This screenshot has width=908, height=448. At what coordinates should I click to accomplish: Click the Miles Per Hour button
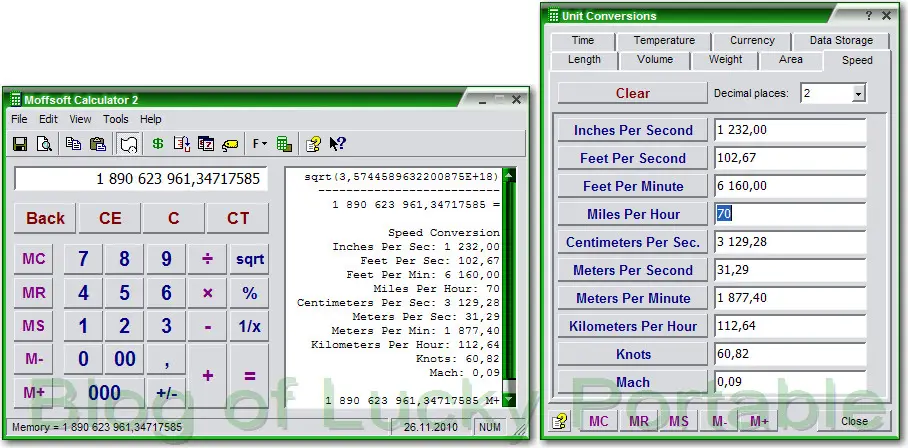[x=632, y=214]
